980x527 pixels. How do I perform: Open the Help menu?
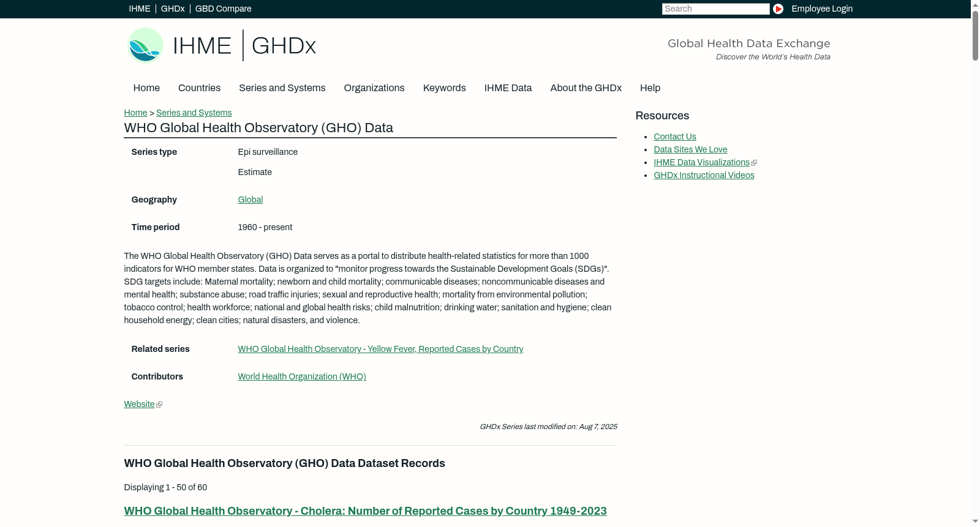pyautogui.click(x=650, y=88)
